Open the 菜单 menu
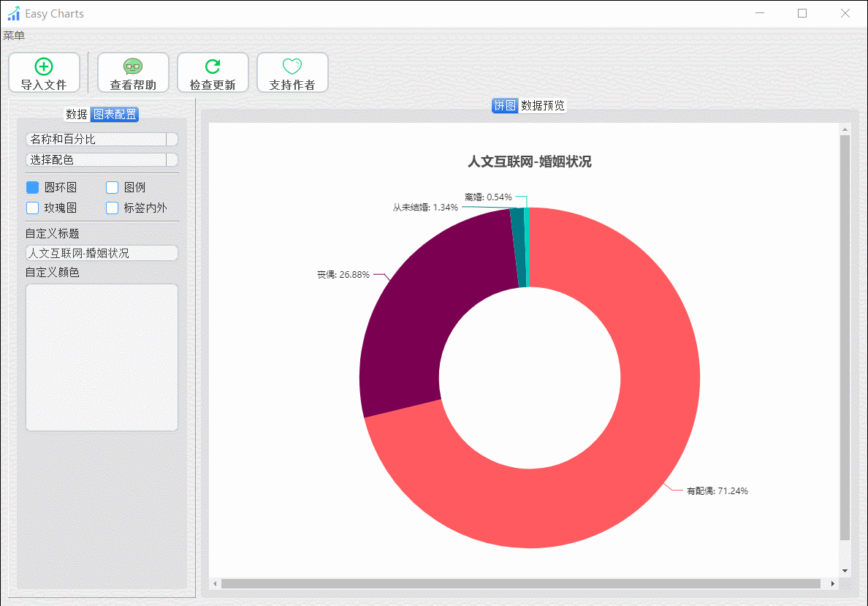The width and height of the screenshot is (868, 606). pyautogui.click(x=14, y=35)
